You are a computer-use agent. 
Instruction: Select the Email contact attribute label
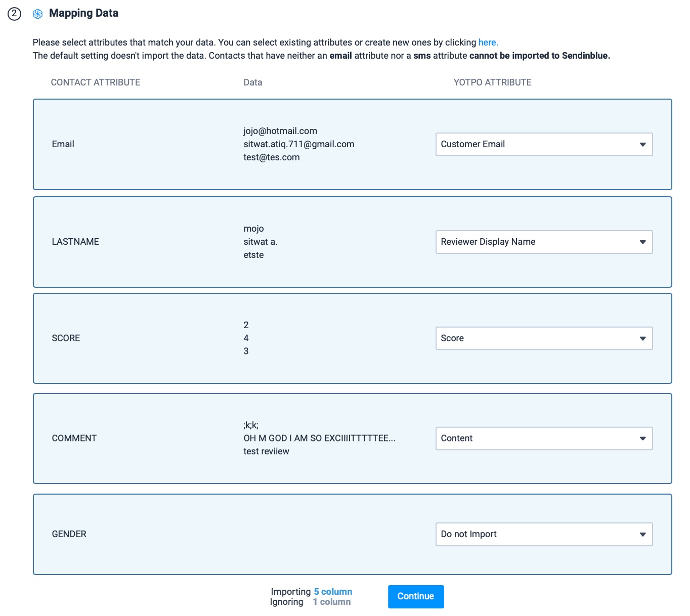pos(63,144)
